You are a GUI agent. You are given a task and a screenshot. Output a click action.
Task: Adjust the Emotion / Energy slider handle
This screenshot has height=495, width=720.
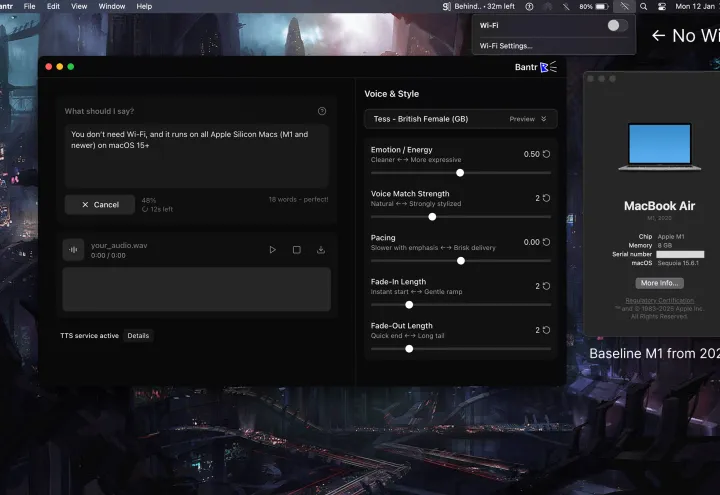point(460,173)
